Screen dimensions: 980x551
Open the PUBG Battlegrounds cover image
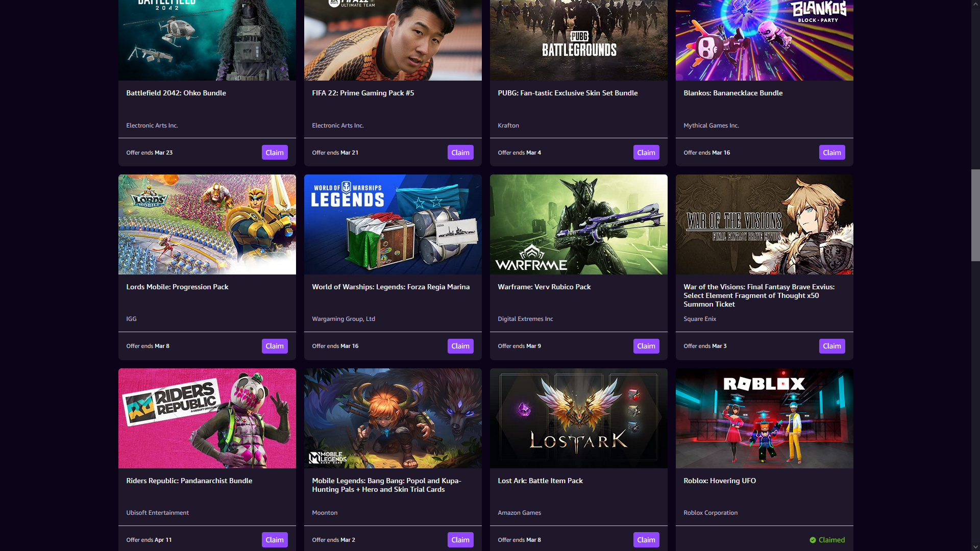579,40
